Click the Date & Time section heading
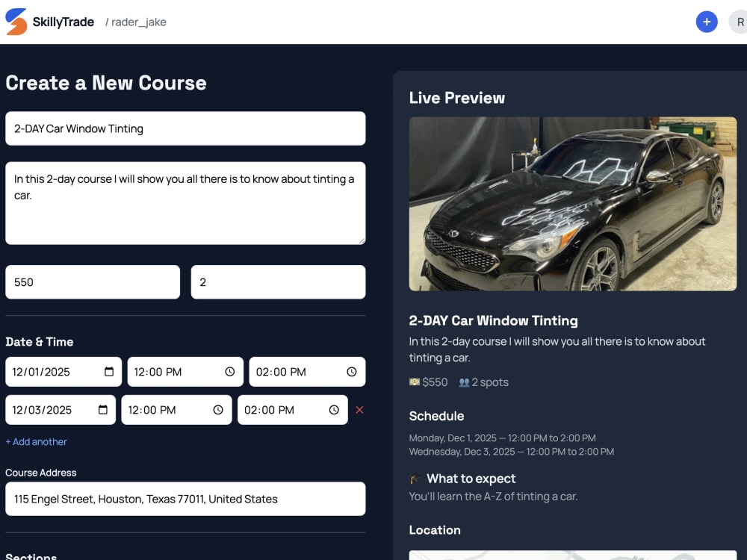This screenshot has height=560, width=747. click(40, 341)
